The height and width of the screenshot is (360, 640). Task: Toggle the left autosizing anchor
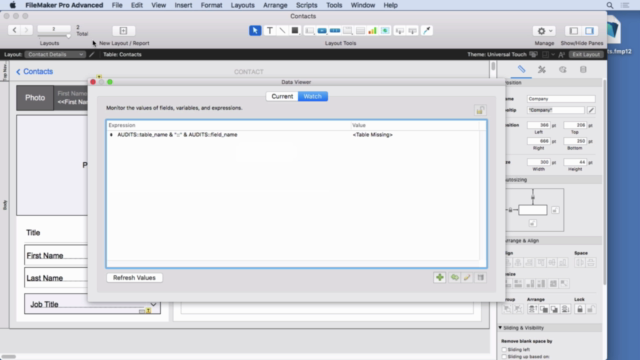[x=510, y=210]
